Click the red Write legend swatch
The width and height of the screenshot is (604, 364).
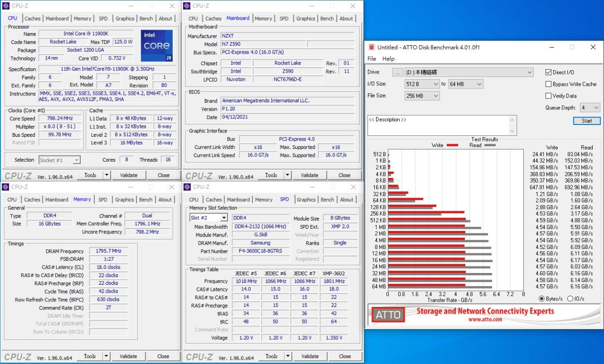[x=452, y=145]
